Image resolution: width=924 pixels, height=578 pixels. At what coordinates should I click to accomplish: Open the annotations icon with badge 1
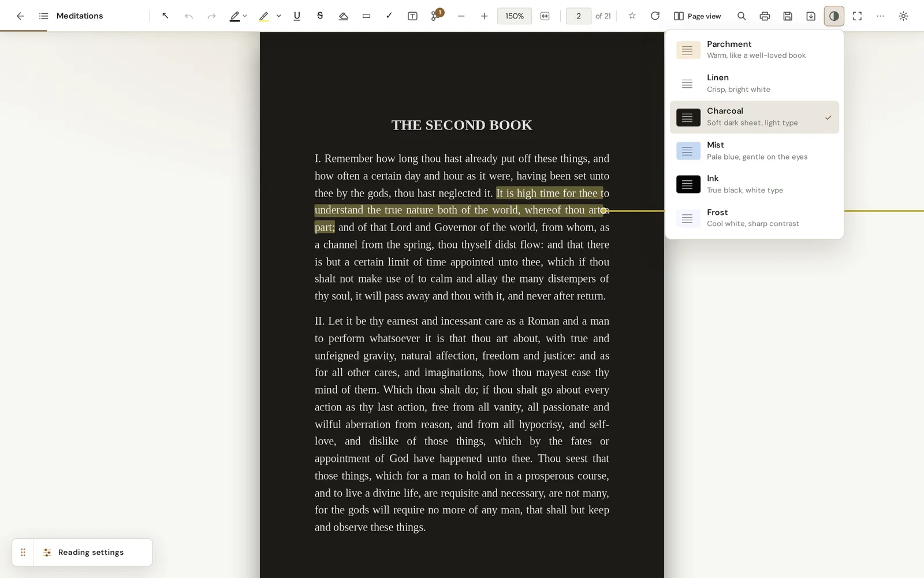coord(436,16)
